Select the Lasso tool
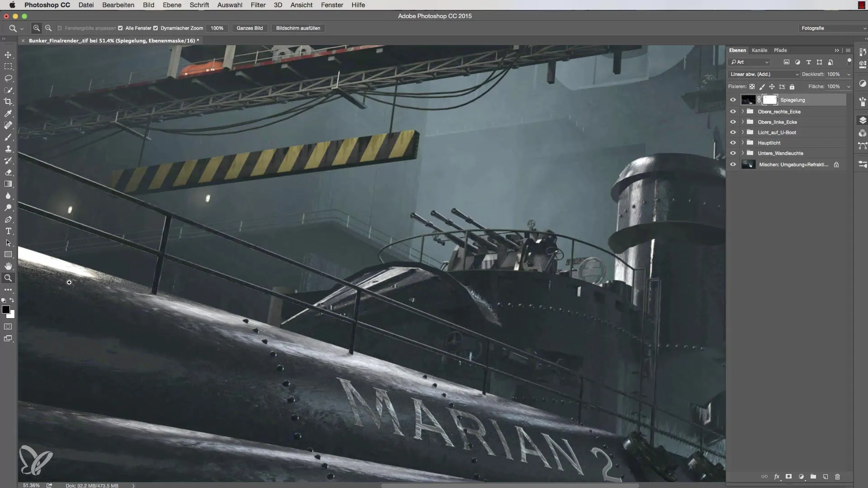This screenshot has width=868, height=488. coord(8,78)
